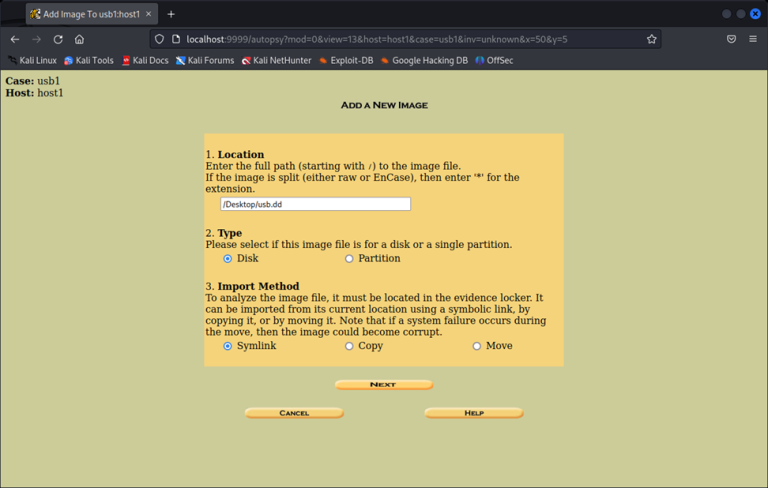
Task: Close the browser window
Action: pyautogui.click(x=755, y=14)
